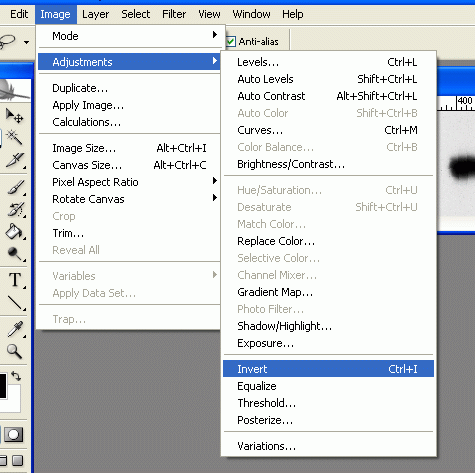
Task: Uncheck the Anti-alias checkbox
Action: (230, 42)
